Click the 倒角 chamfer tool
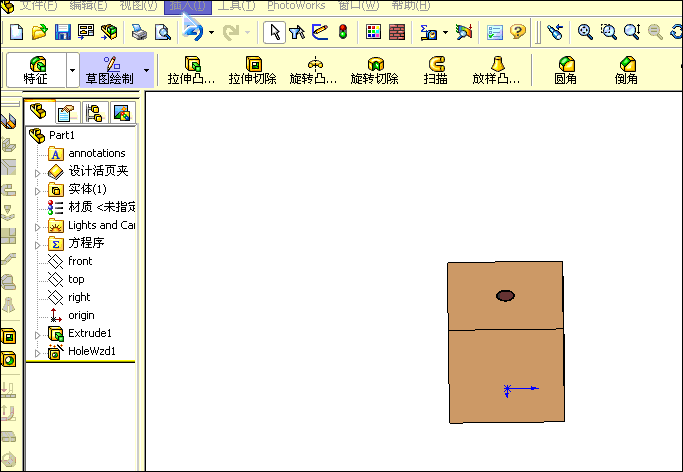 click(x=626, y=70)
